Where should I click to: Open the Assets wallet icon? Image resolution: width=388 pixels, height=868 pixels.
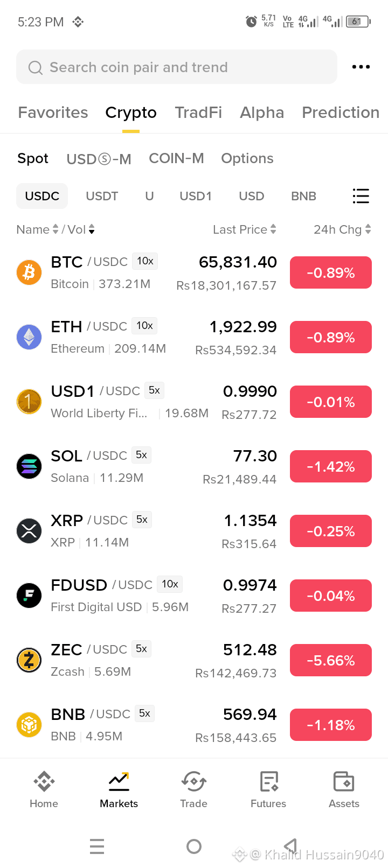click(344, 781)
